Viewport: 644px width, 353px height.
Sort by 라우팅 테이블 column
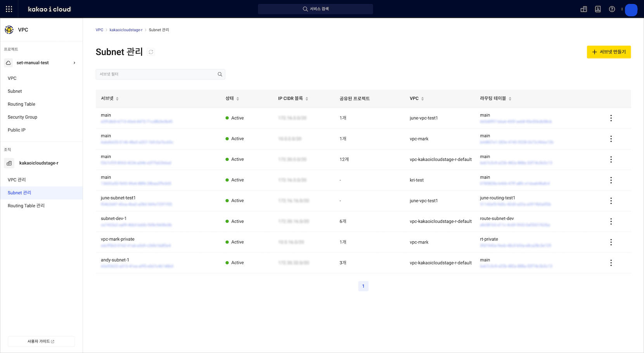[x=510, y=99]
